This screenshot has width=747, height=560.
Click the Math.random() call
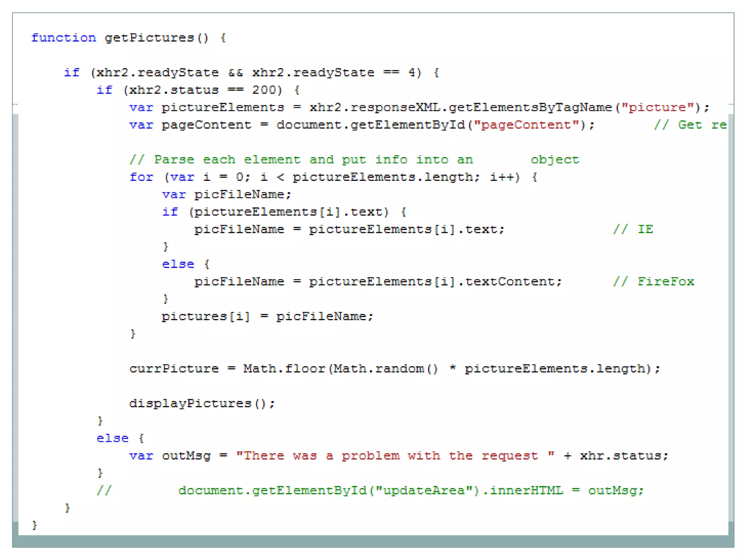[386, 369]
